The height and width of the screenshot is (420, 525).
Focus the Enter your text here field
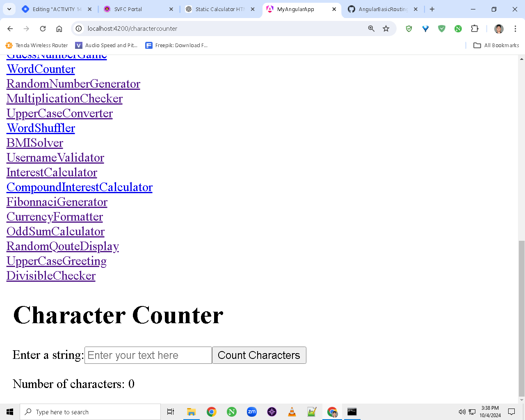(x=148, y=355)
